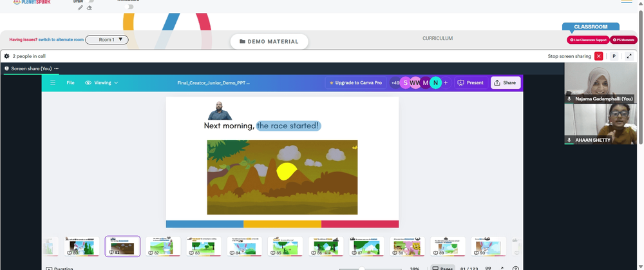Image resolution: width=644 pixels, height=270 pixels.
Task: Click collaborator avatar WW
Action: click(415, 82)
